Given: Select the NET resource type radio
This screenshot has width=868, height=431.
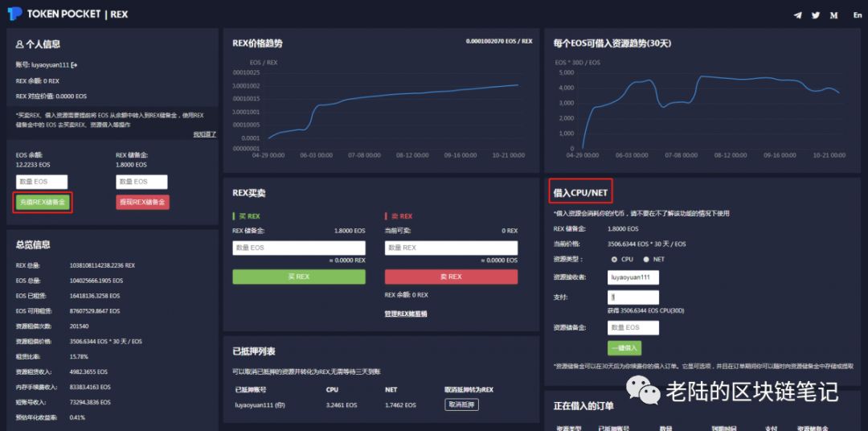Looking at the screenshot, I should [x=645, y=259].
